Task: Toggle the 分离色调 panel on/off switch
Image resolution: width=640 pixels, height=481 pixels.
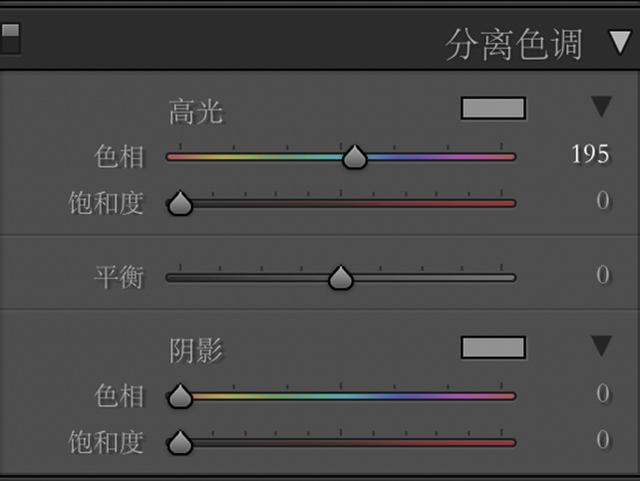Action: [x=10, y=38]
